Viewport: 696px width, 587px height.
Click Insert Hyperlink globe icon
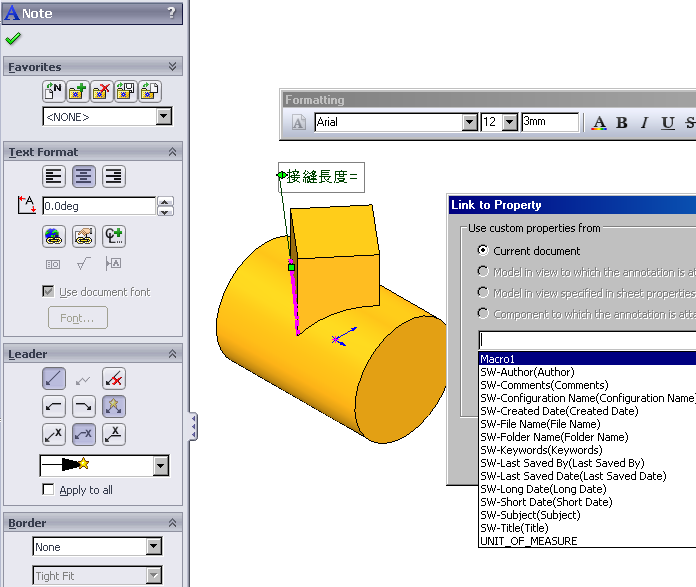click(x=54, y=236)
